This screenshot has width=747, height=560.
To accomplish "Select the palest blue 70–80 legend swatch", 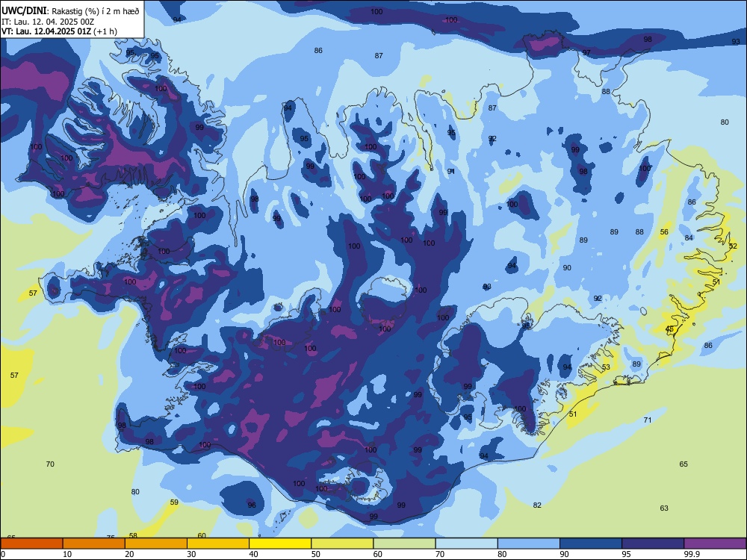I will click(x=467, y=544).
